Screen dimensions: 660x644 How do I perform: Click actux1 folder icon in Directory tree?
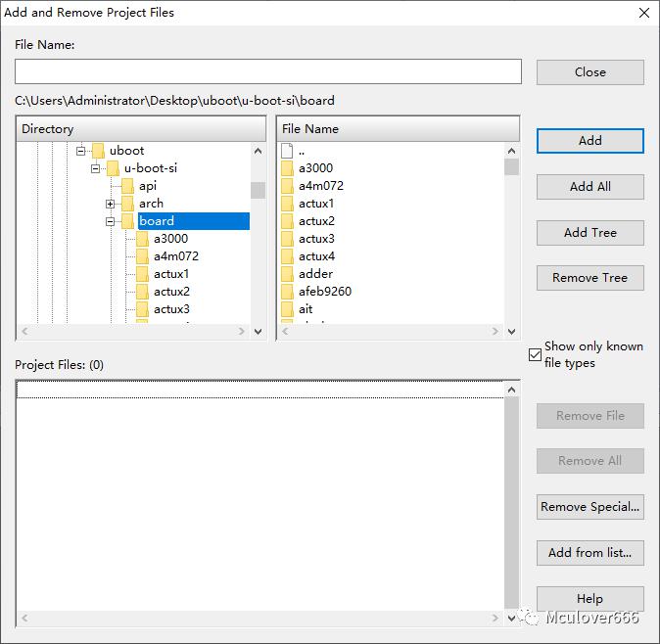142,274
